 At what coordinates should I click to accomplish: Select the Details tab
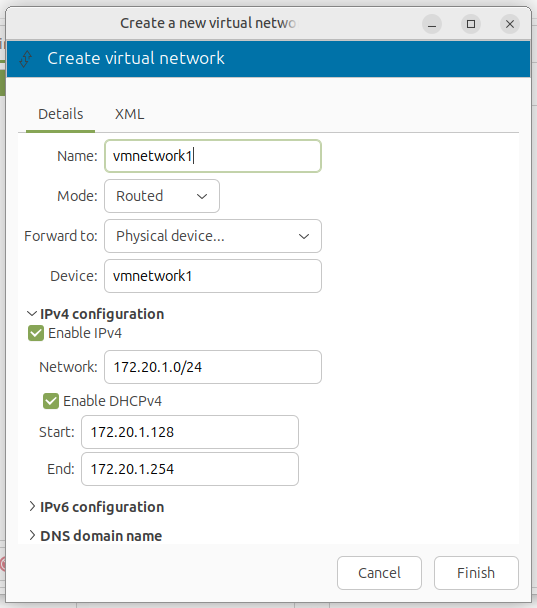pyautogui.click(x=60, y=114)
